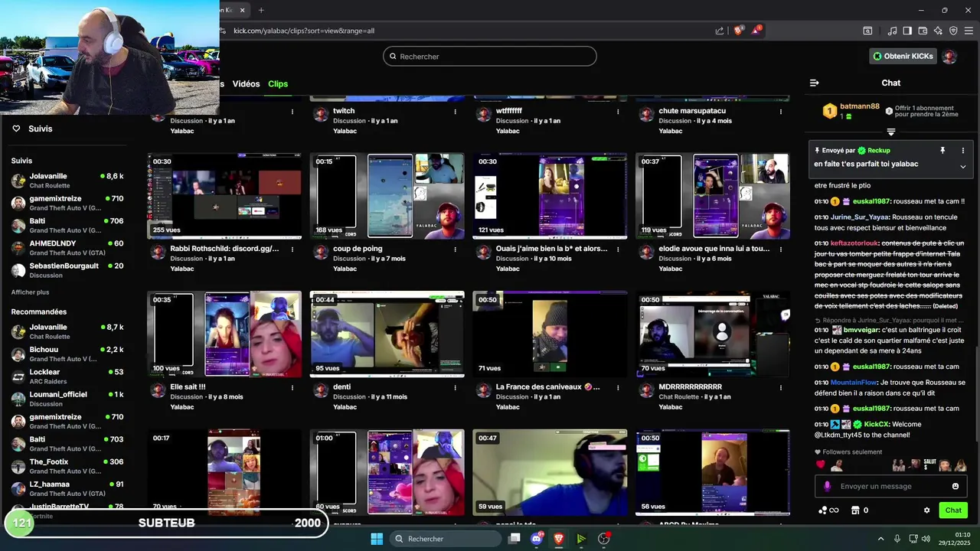The width and height of the screenshot is (980, 551).
Task: Expand the pinned message chevron
Action: tap(962, 166)
